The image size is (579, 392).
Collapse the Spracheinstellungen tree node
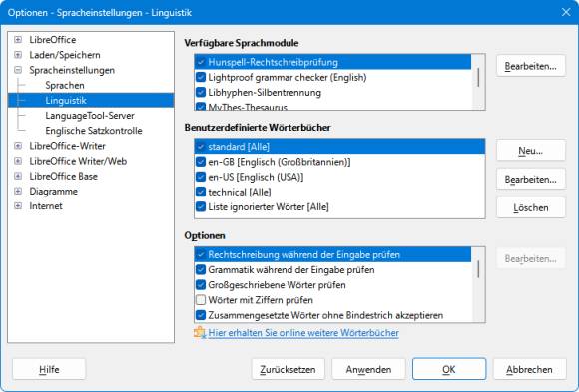click(x=18, y=70)
